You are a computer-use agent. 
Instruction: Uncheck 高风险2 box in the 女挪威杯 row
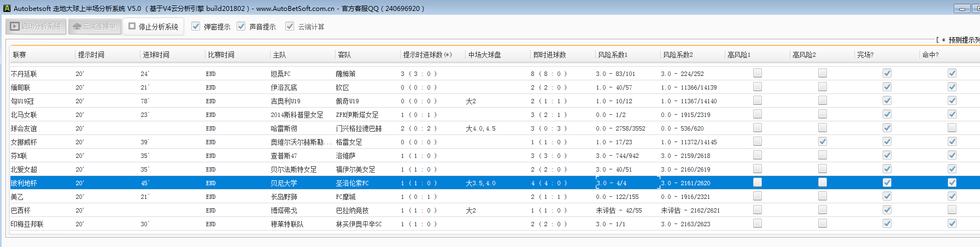[823, 142]
